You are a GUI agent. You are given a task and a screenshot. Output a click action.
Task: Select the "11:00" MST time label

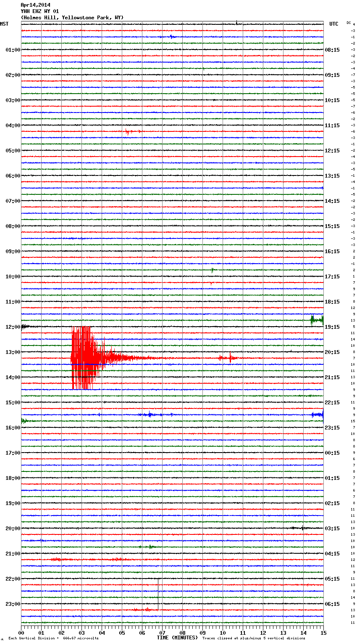13,302
